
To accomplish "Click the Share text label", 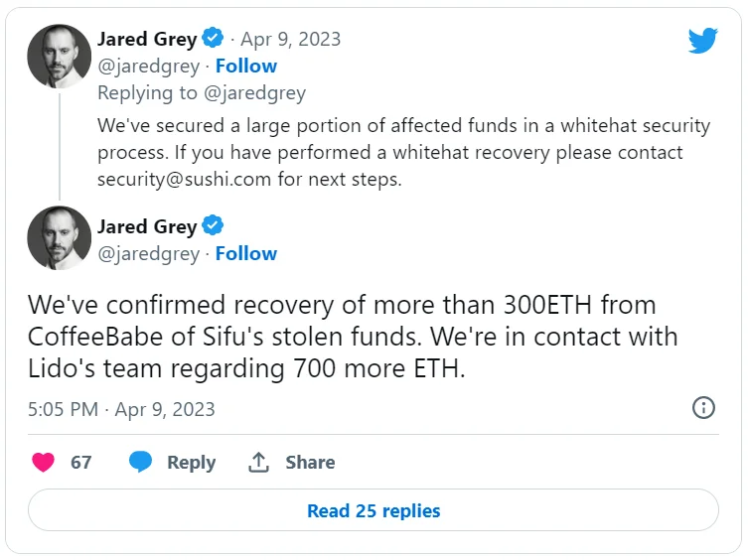I will (310, 462).
